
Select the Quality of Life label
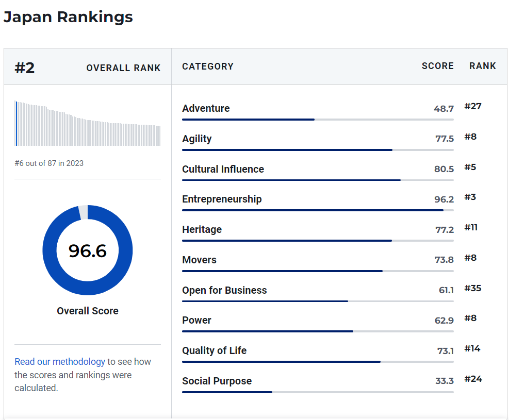[214, 350]
